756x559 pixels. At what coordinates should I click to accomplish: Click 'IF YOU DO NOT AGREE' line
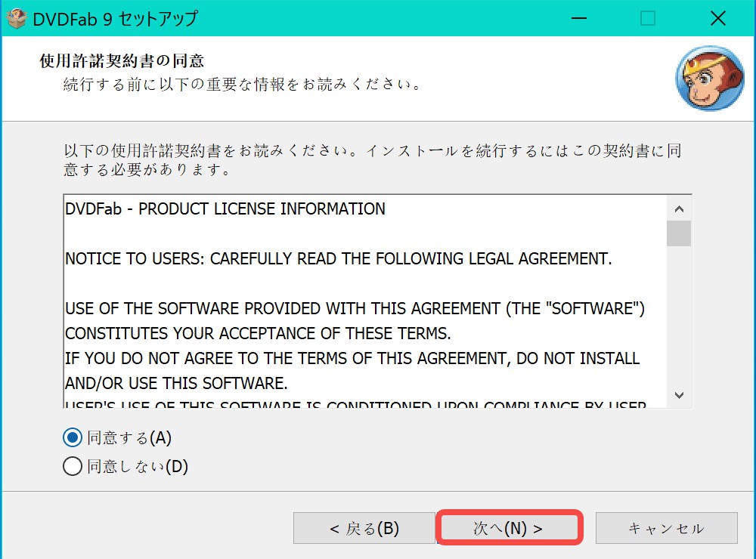[x=352, y=359]
